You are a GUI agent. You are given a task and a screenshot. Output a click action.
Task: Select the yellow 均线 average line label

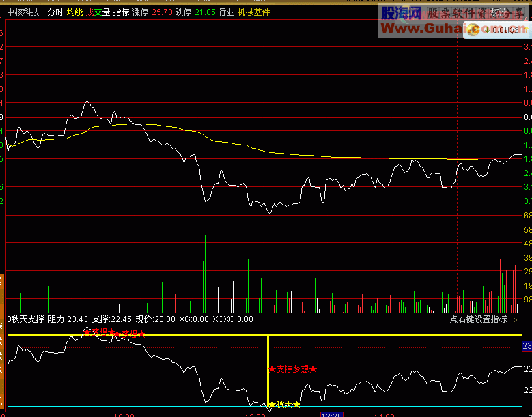(x=74, y=12)
